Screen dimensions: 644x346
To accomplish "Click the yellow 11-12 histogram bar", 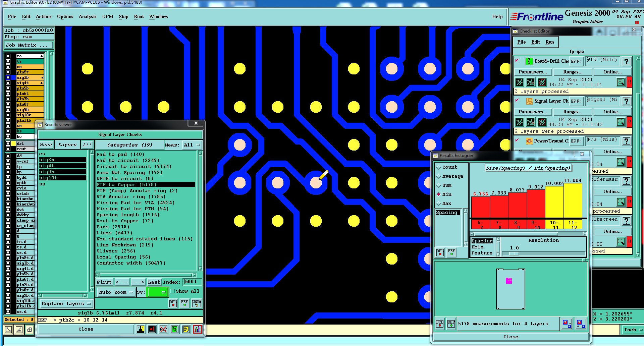I will coord(573,200).
